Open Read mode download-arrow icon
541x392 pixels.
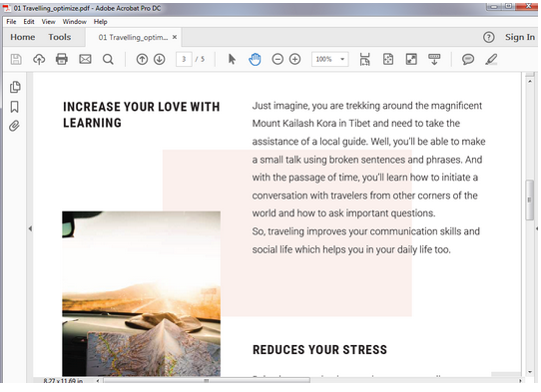[x=434, y=59]
